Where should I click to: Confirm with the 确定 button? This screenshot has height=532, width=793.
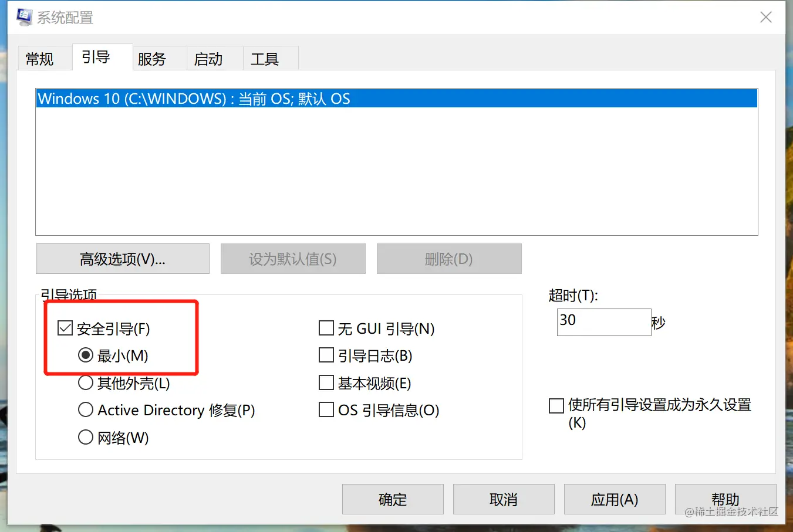click(393, 499)
